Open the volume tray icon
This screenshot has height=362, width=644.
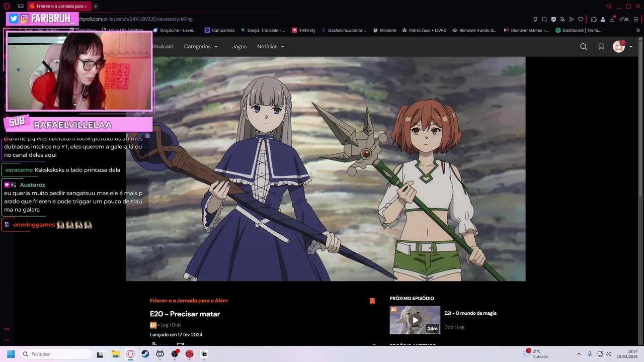[608, 354]
